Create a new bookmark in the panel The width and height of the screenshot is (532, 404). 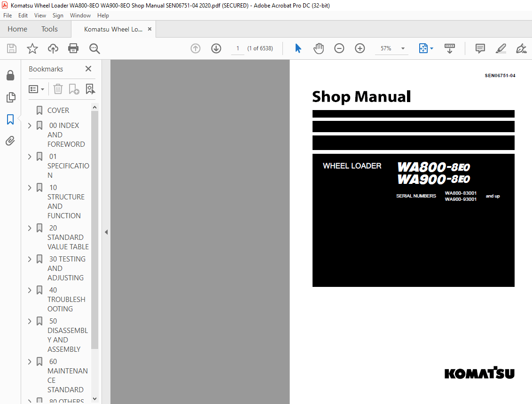click(73, 89)
